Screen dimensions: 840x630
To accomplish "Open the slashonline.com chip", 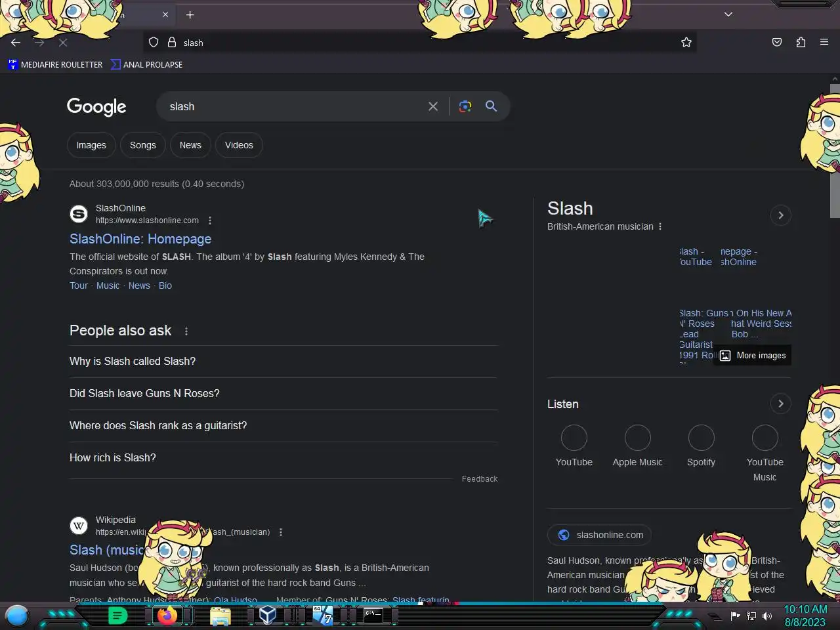I will [599, 535].
